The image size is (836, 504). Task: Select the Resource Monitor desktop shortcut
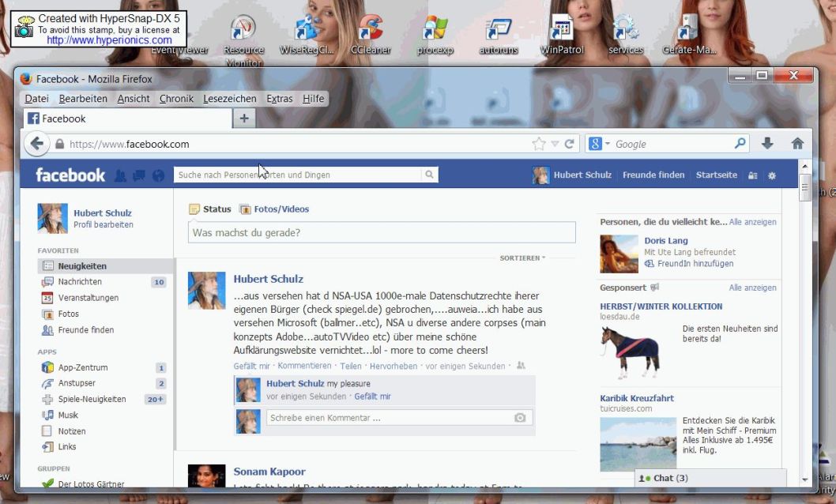pyautogui.click(x=243, y=42)
